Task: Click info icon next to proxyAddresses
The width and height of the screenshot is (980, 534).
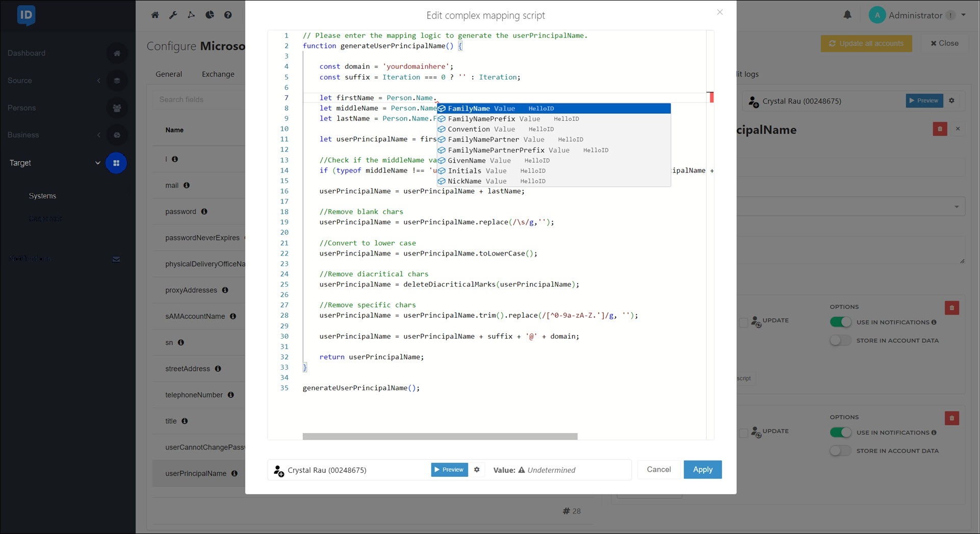Action: (x=225, y=290)
